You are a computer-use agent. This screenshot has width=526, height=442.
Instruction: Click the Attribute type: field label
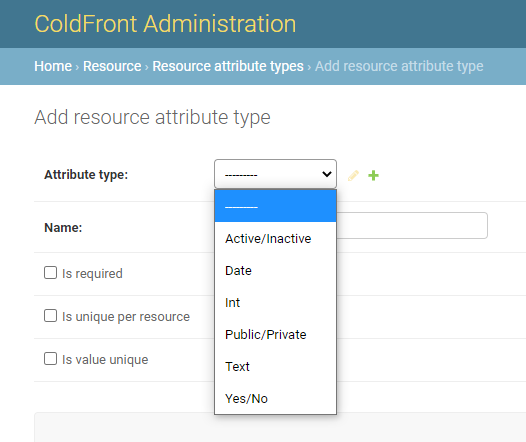[x=86, y=175]
